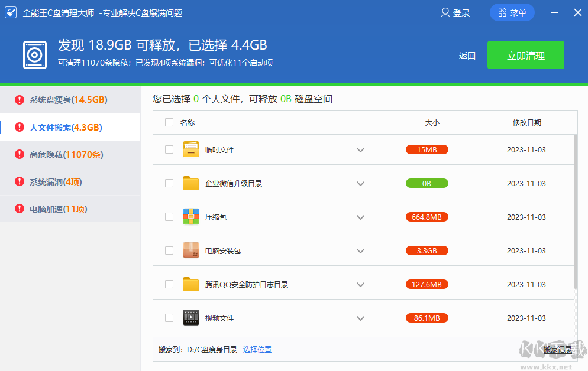Click the 视频文件 video file icon
Viewport: 588px width, 371px height.
click(x=190, y=317)
